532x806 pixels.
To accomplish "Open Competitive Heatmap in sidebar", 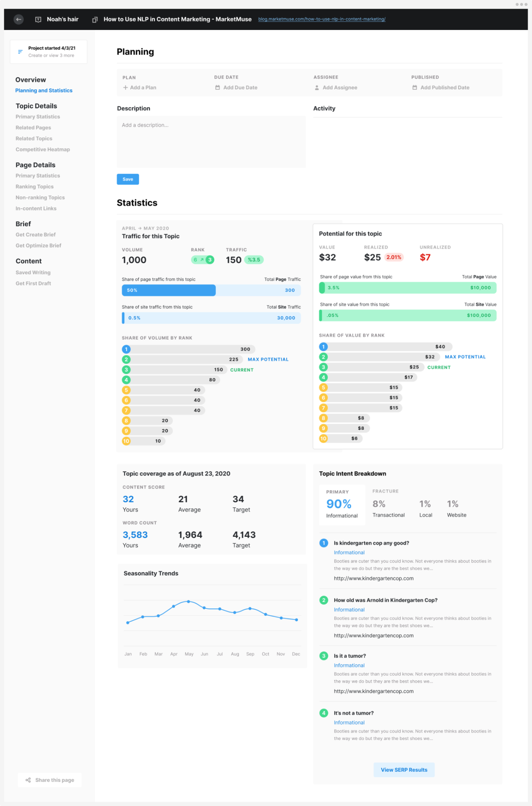I will click(43, 150).
